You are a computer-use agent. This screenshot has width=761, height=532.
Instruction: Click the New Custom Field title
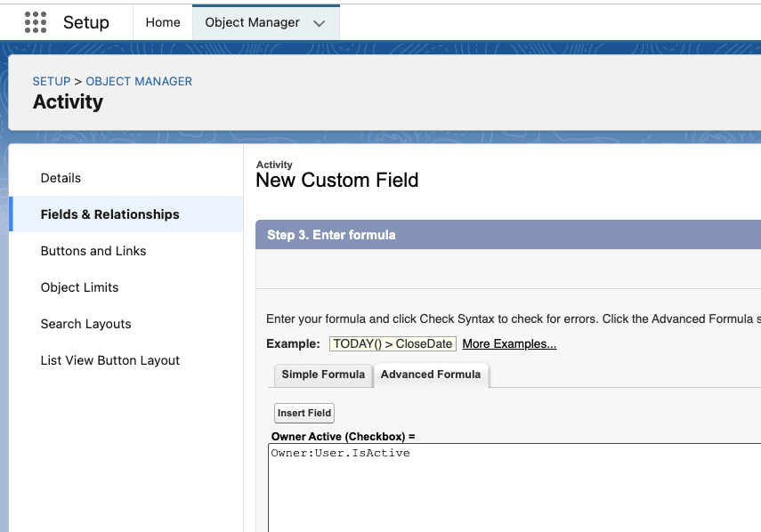tap(336, 180)
